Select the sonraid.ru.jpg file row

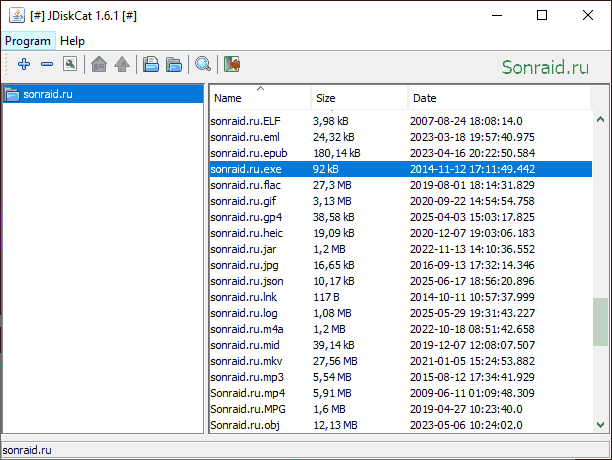click(x=401, y=265)
